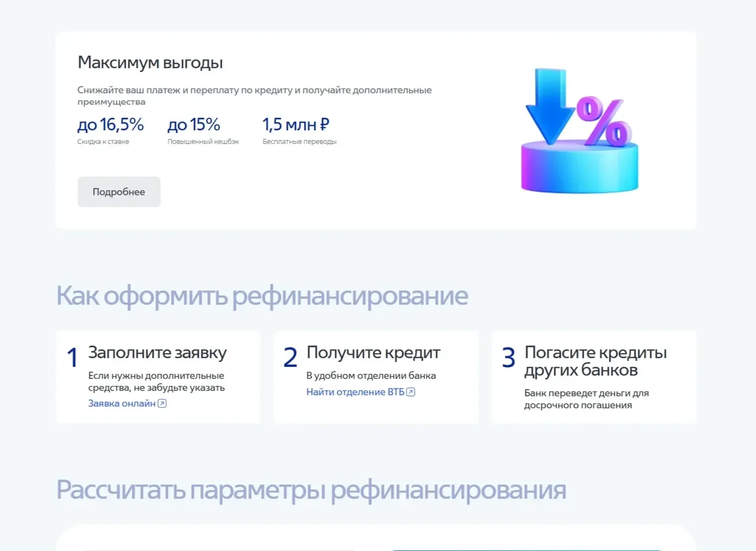
Task: Click the Повышенный кешбэк caption
Action: [x=203, y=142]
